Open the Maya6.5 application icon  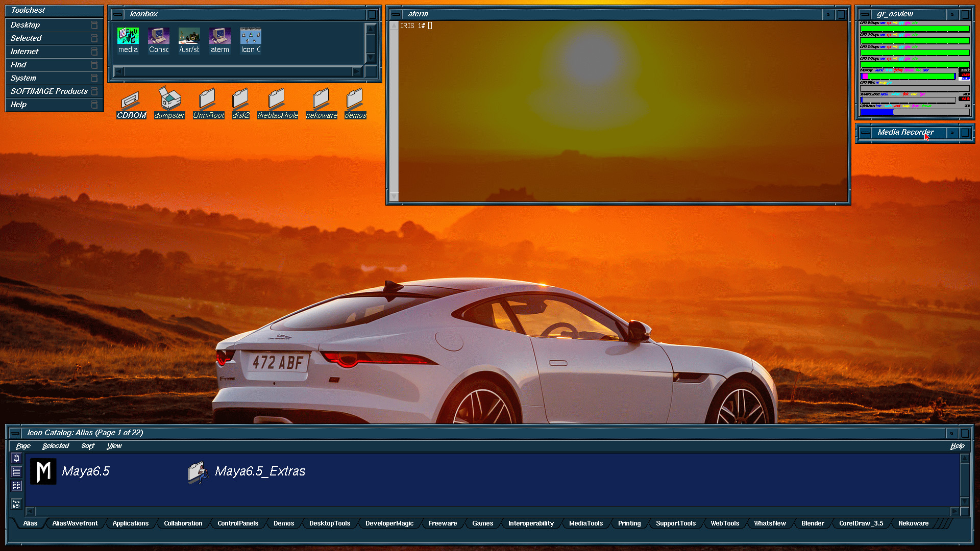(43, 471)
